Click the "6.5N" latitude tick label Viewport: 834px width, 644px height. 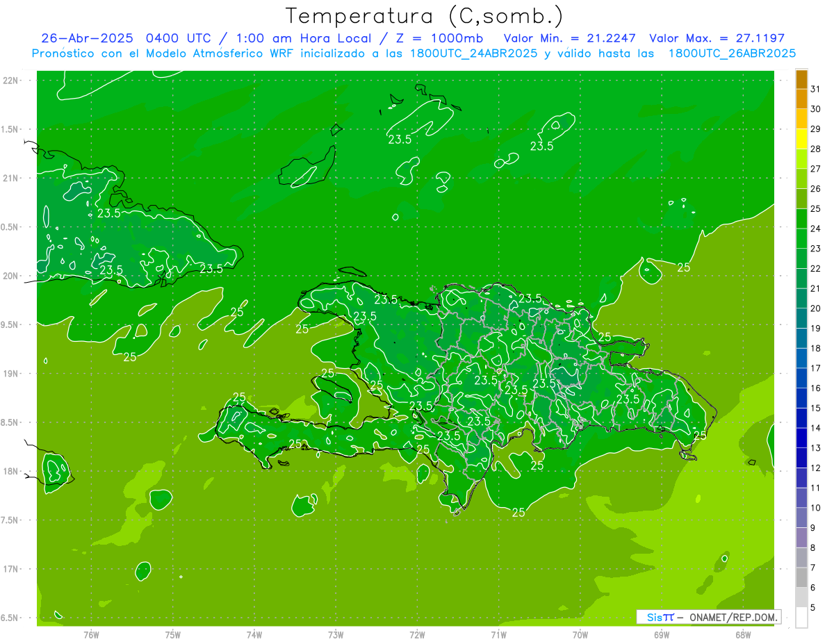tap(10, 618)
